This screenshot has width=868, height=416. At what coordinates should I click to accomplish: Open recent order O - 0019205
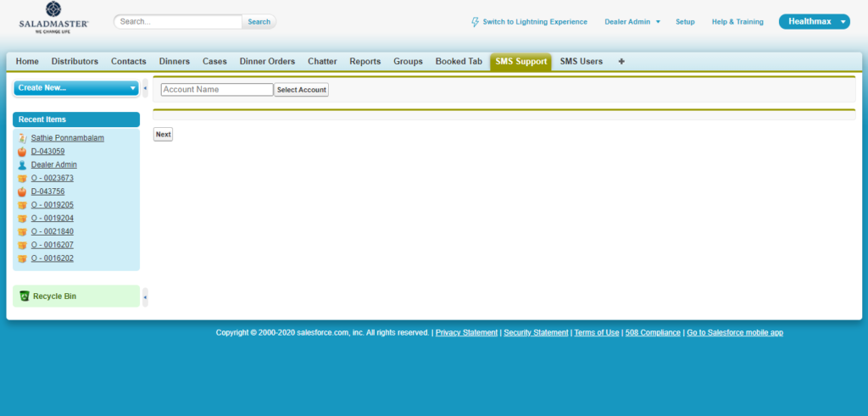[x=52, y=205]
